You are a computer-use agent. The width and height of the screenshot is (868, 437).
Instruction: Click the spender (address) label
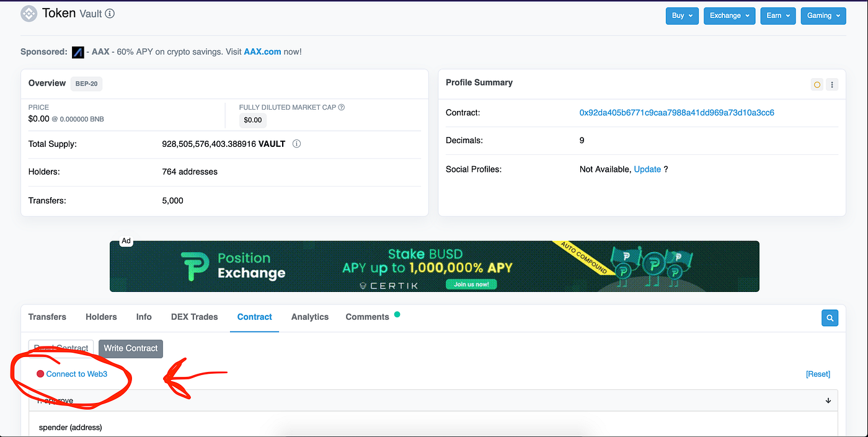(70, 428)
